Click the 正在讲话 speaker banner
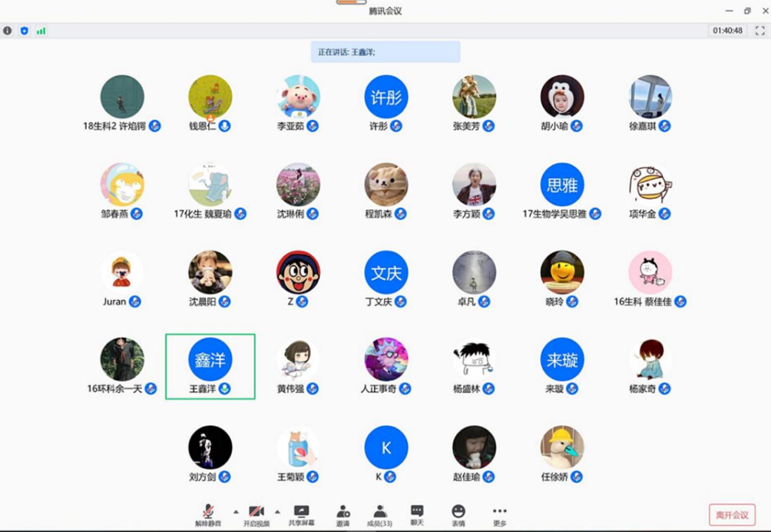 coord(385,52)
